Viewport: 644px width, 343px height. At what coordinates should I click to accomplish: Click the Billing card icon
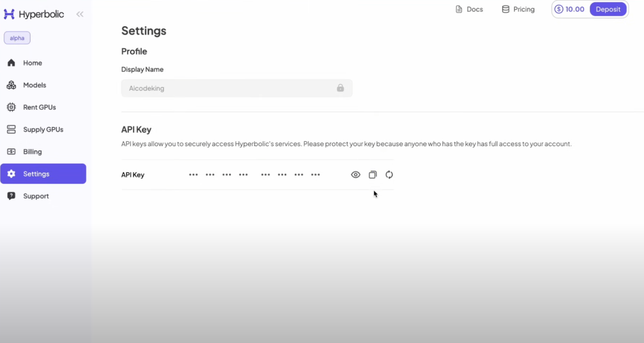click(x=11, y=152)
